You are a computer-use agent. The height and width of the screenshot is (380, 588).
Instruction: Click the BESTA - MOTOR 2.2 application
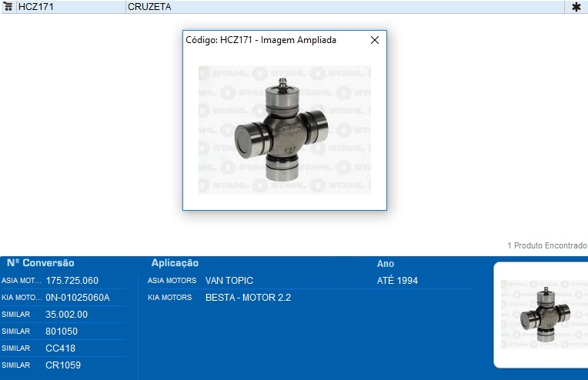(248, 298)
